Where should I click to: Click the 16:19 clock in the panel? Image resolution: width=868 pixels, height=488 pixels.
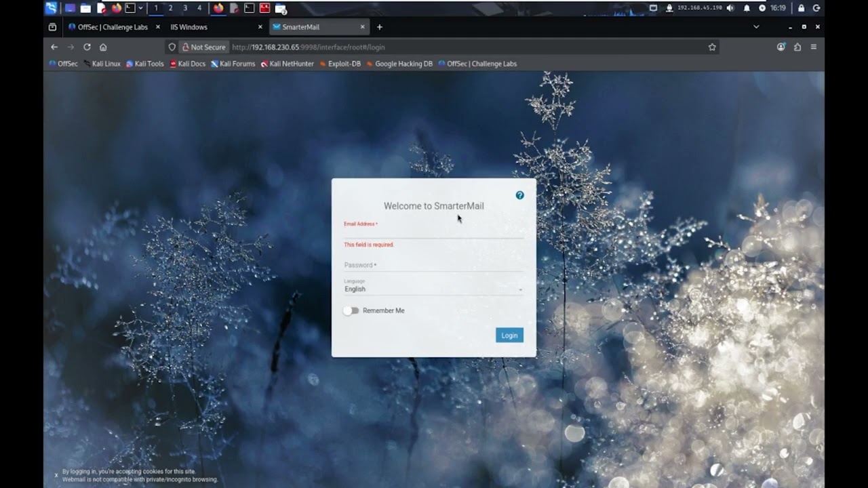click(x=778, y=8)
